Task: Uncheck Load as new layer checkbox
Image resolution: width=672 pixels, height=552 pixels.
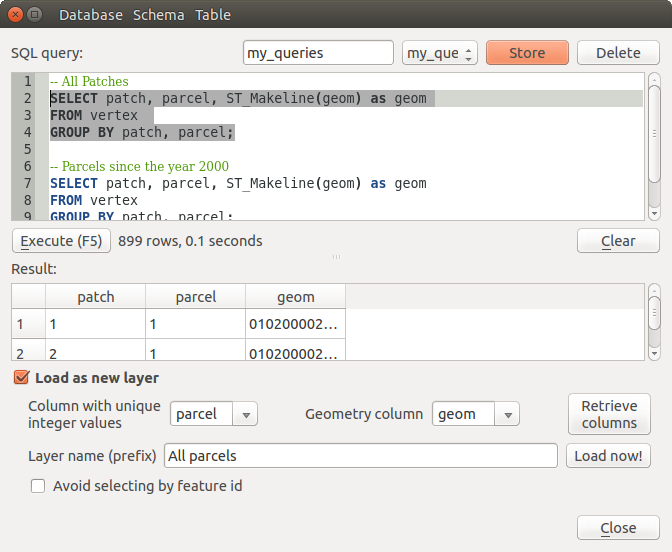Action: [21, 378]
